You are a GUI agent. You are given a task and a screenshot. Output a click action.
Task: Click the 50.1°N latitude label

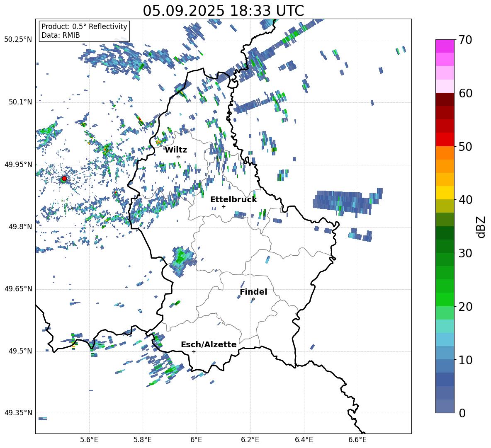pos(20,102)
